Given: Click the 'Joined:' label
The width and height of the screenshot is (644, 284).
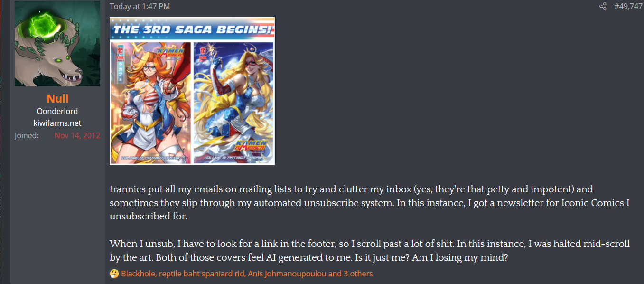Looking at the screenshot, I should click(x=27, y=135).
